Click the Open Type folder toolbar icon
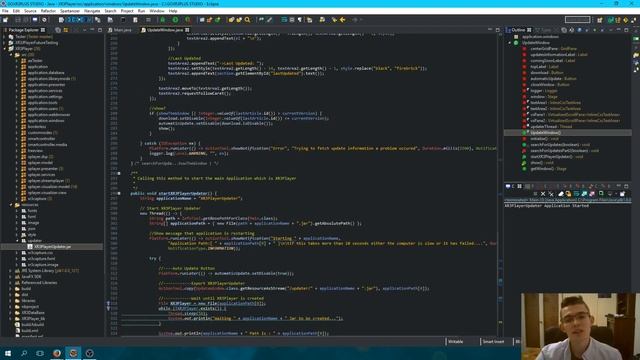Viewport: 640px width, 360px height. tap(231, 20)
